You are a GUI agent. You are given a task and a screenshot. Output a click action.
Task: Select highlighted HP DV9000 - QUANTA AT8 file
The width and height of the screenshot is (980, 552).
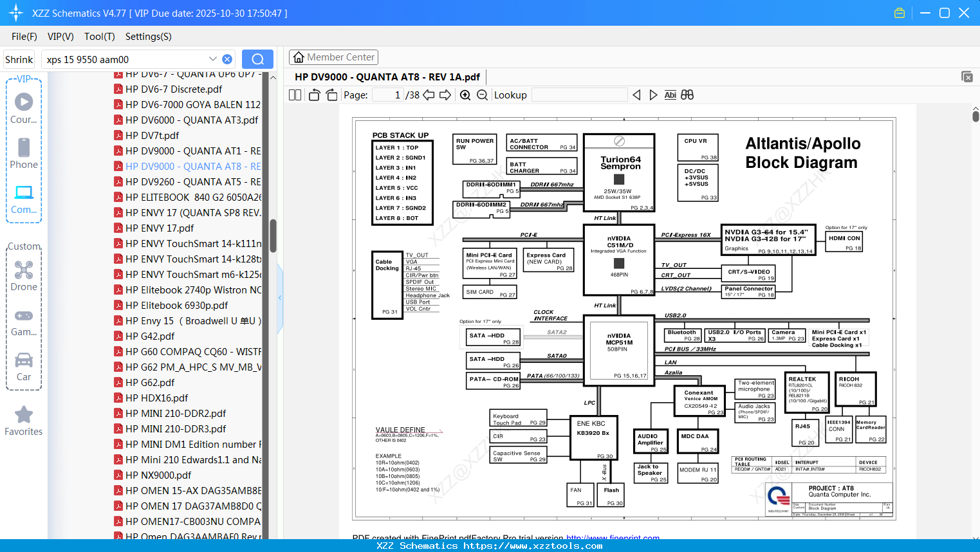coord(187,167)
